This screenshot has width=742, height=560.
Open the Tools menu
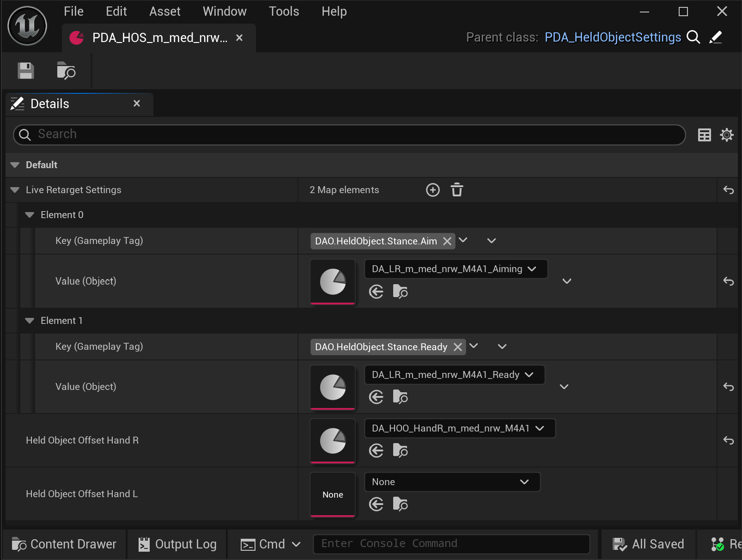point(284,12)
